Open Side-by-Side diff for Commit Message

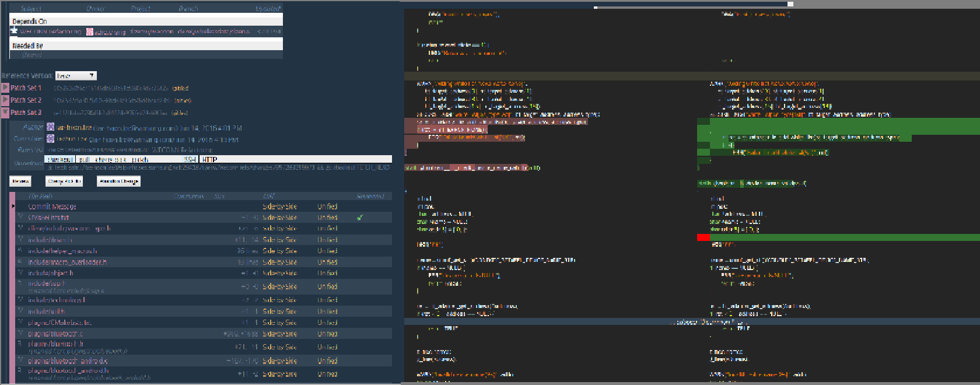coord(279,206)
